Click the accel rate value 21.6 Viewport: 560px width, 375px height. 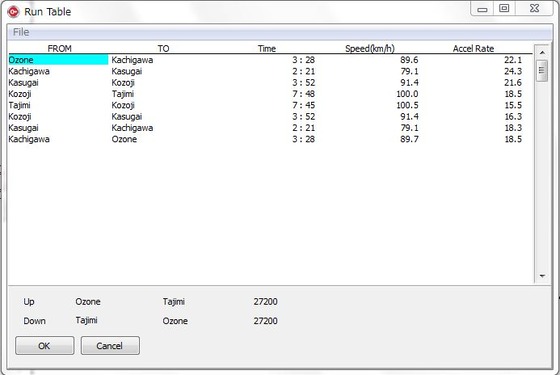513,82
